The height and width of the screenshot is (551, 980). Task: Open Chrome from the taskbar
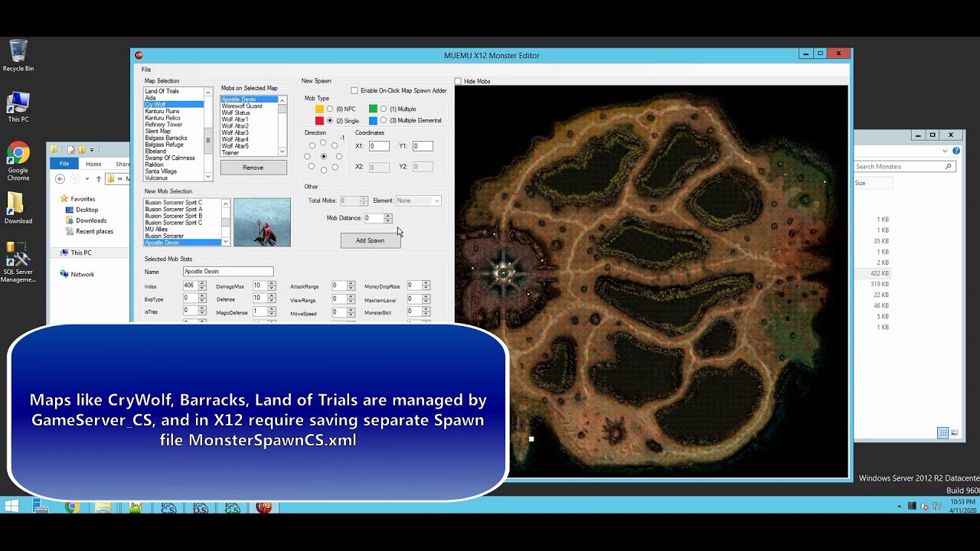[72, 507]
